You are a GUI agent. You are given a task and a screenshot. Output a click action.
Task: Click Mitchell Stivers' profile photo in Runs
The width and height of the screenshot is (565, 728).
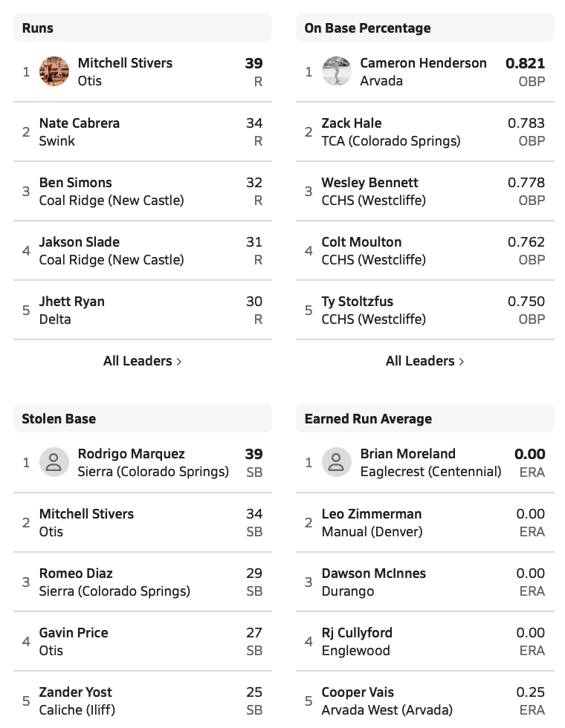coord(54,72)
